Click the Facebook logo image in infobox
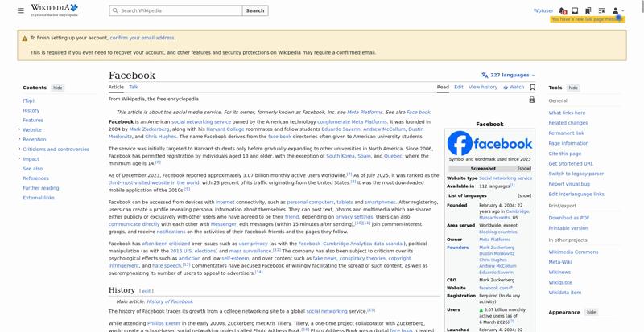This screenshot has height=332, width=644. [x=489, y=143]
